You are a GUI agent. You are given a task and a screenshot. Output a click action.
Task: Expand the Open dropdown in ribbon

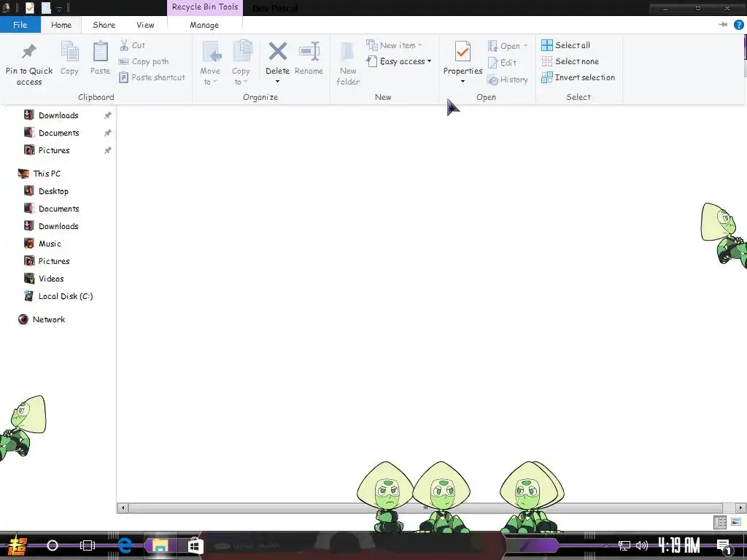[x=525, y=46]
